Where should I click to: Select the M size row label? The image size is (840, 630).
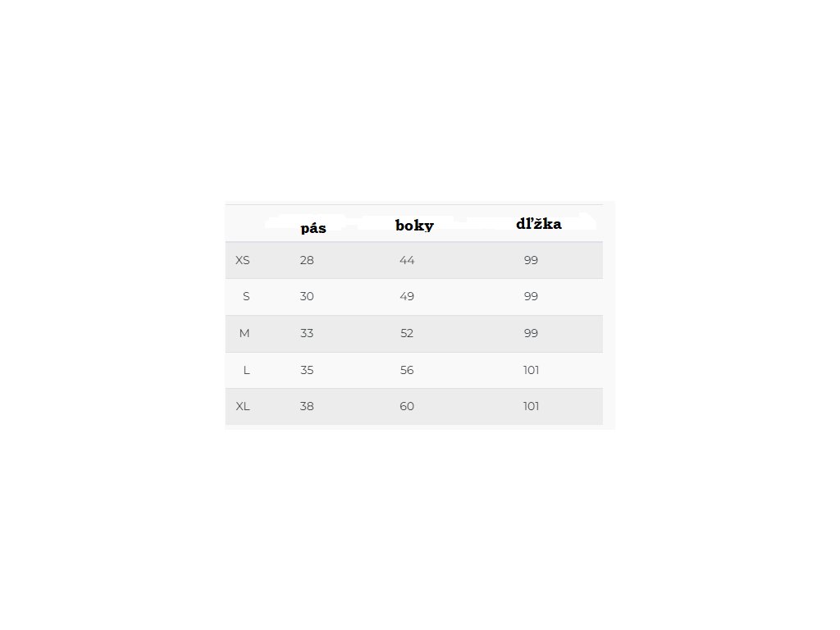[244, 334]
